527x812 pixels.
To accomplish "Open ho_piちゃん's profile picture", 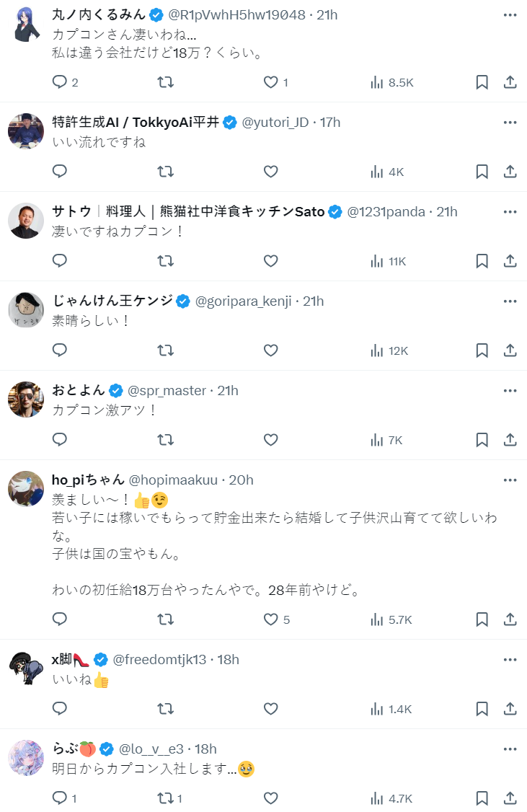I will tap(26, 488).
